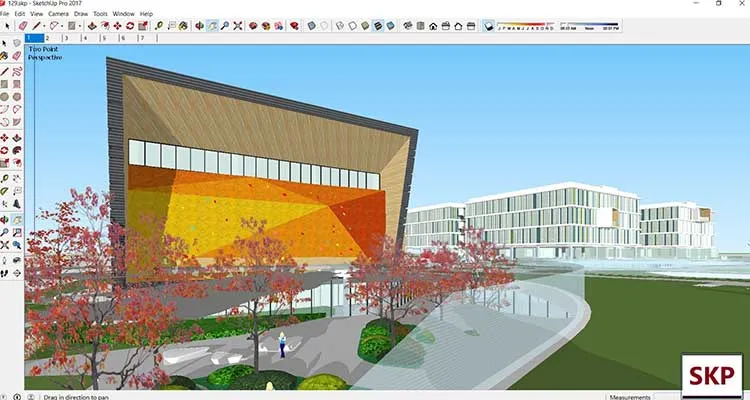Select the Eraser tool in top toolbar
This screenshot has height=400, width=750.
click(x=23, y=26)
